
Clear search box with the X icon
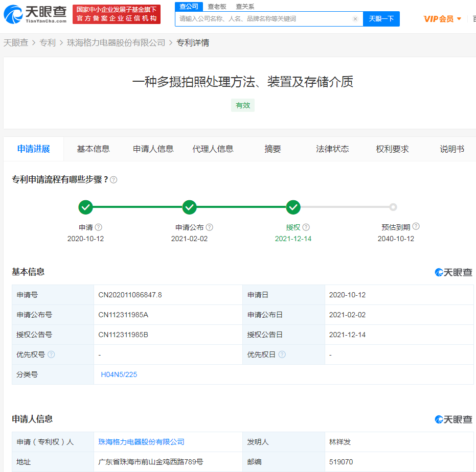355,19
